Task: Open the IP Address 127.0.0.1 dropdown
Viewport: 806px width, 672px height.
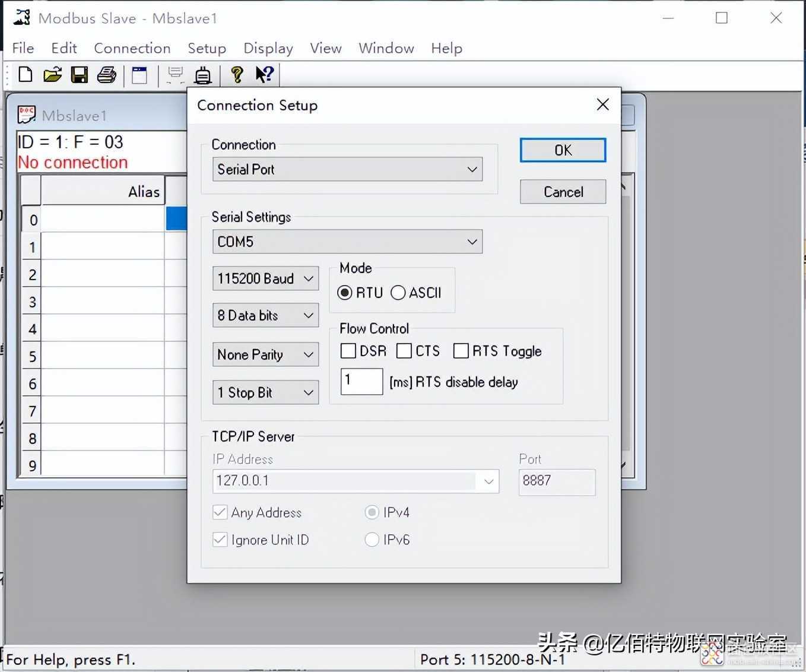Action: coord(356,481)
